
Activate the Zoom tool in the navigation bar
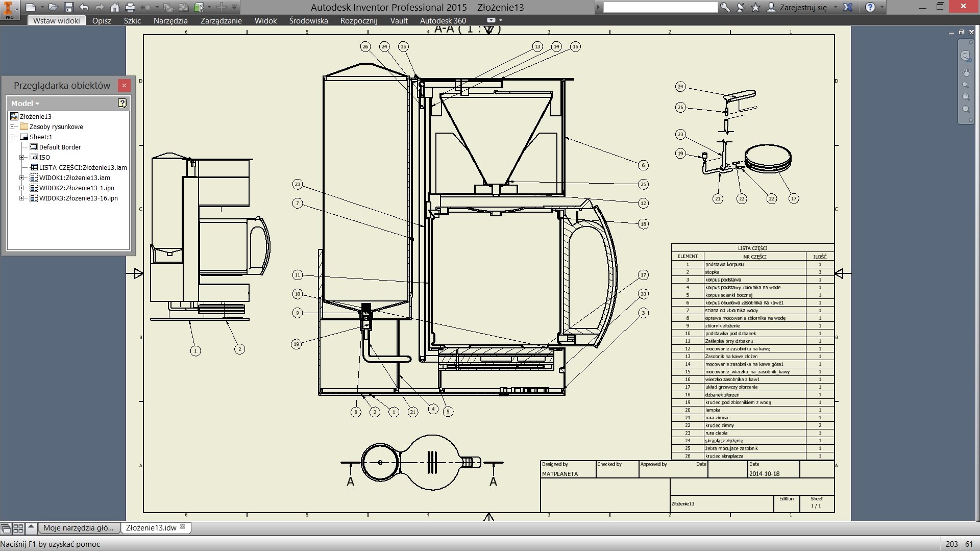[x=966, y=84]
